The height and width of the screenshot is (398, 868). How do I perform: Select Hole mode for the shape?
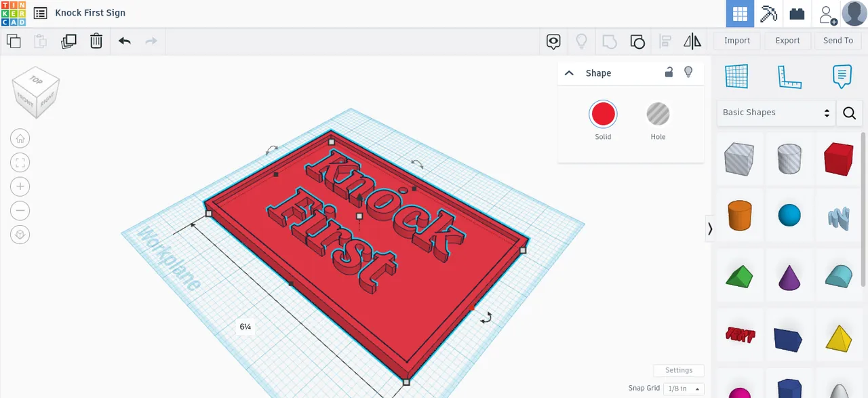pos(658,114)
